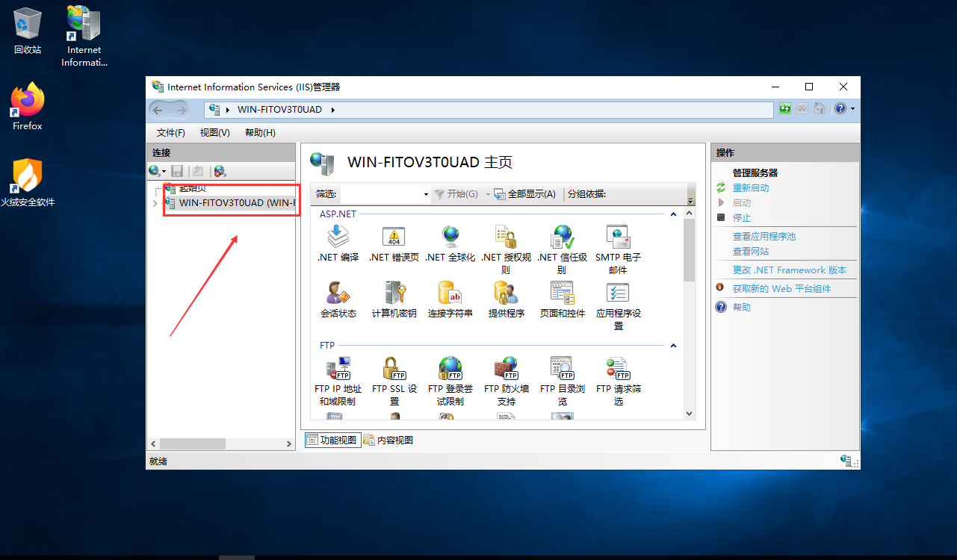Select the Firefox desktop shortcut
Screen dimensions: 957x560
(28, 107)
